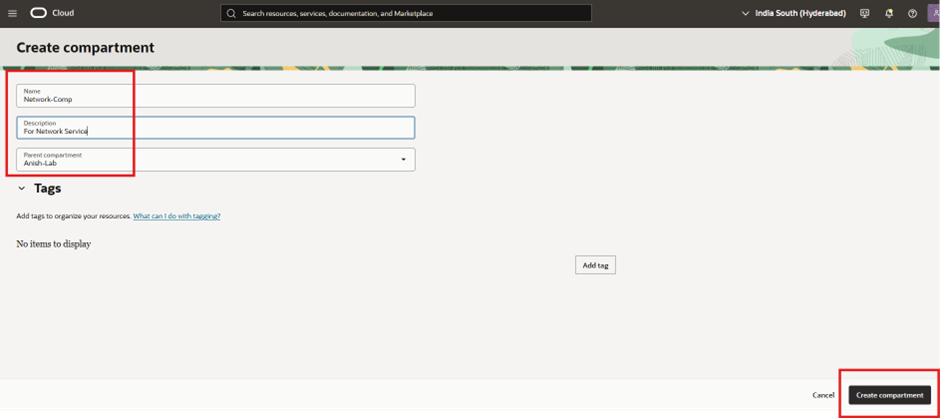Click the Description input field

(x=215, y=128)
